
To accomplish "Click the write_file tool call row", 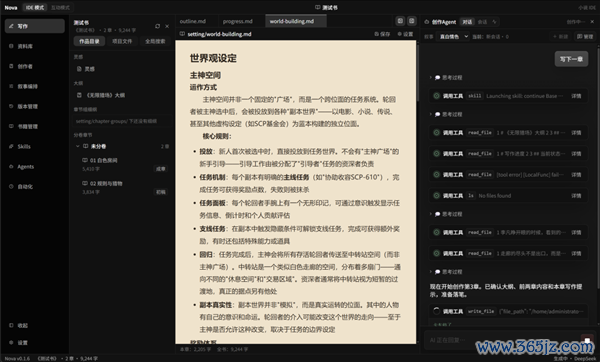I will [x=508, y=311].
